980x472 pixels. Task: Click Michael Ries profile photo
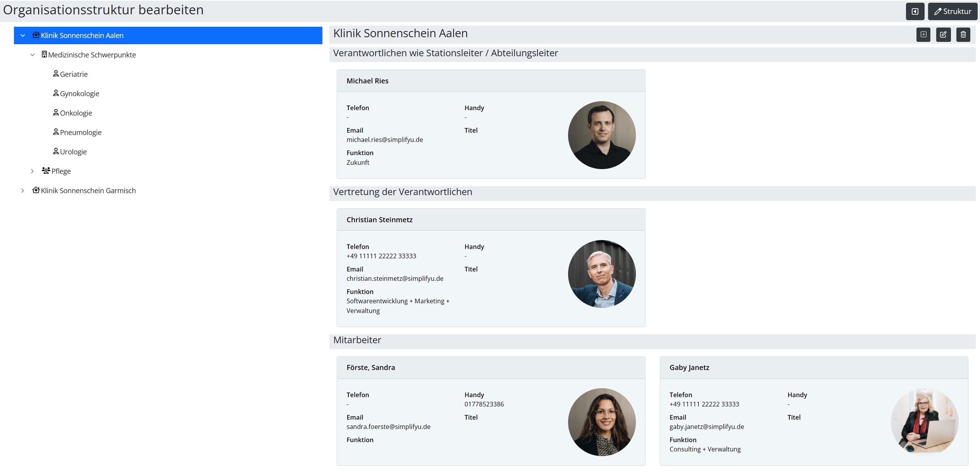point(602,135)
